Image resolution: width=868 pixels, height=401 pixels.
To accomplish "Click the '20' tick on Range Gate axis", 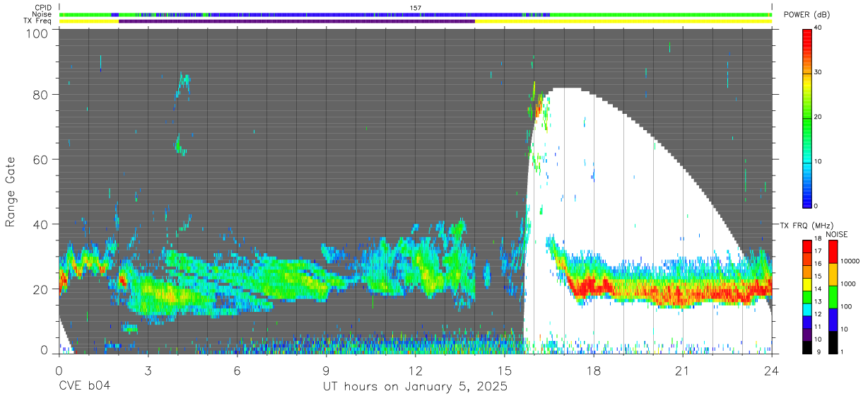I will [41, 289].
